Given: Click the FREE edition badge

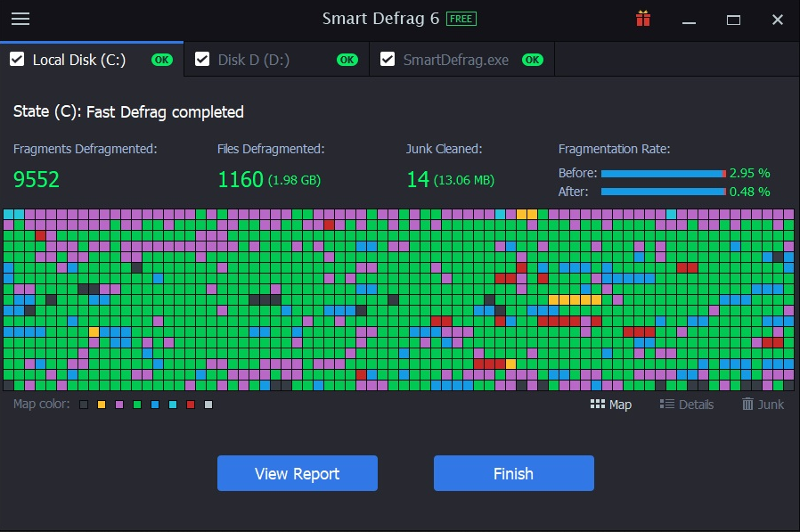Looking at the screenshot, I should pyautogui.click(x=461, y=19).
